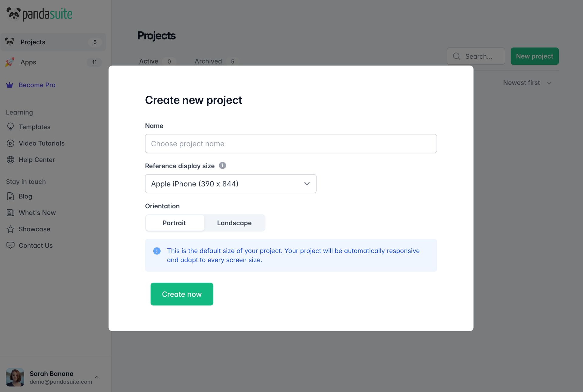583x392 pixels.
Task: Click the info icon beside Reference display size
Action: coord(223,165)
